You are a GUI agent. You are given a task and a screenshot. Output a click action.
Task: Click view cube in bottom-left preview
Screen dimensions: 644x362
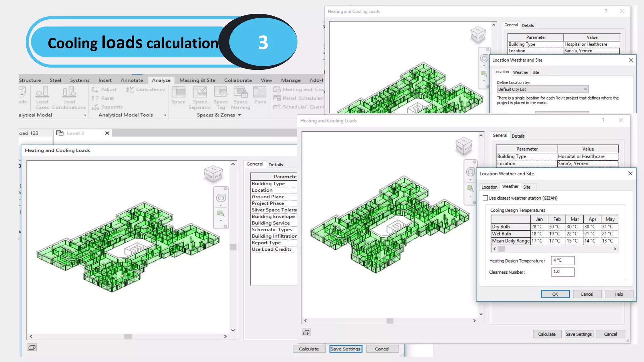click(x=213, y=174)
